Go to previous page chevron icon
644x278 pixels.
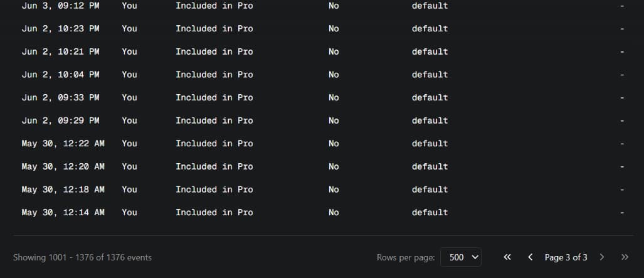coord(531,257)
